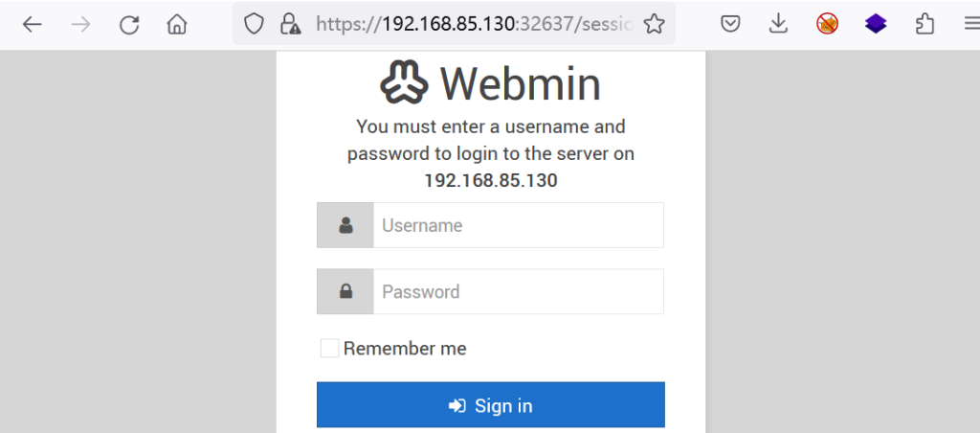
Task: Open the purple layered extension icon
Action: pyautogui.click(x=876, y=24)
